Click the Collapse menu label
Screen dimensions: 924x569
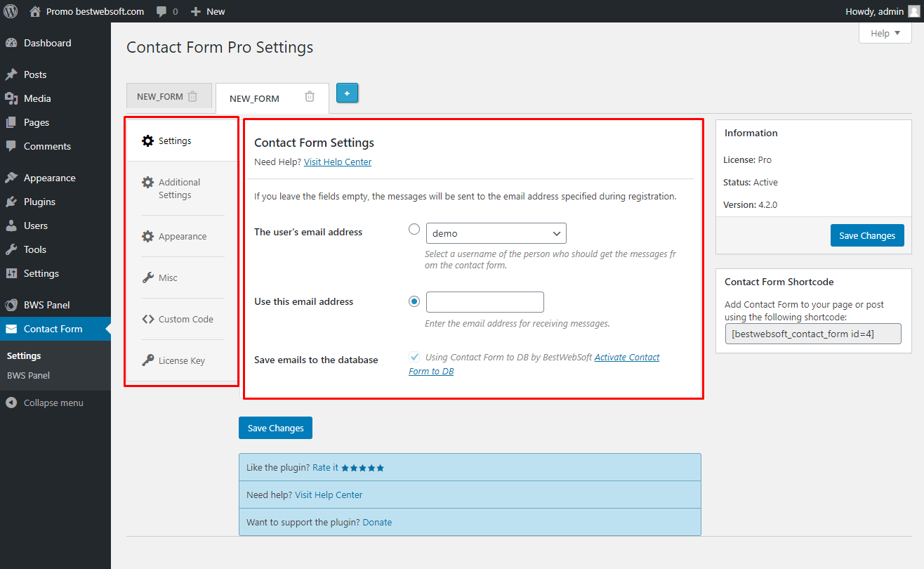53,403
